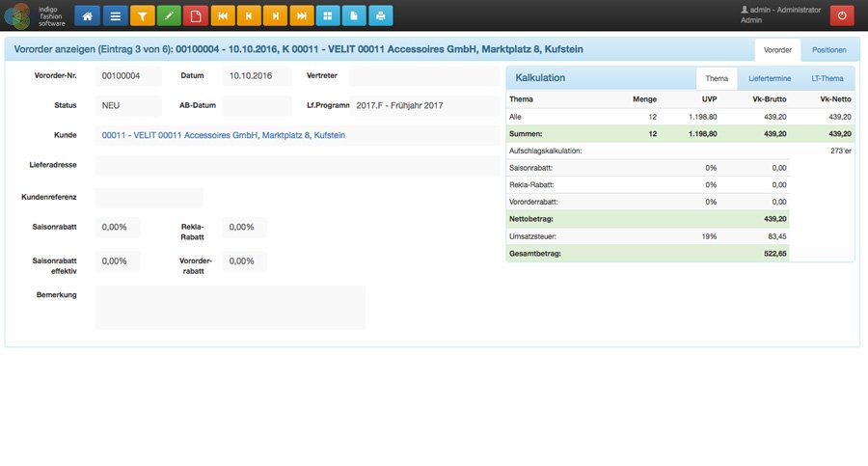The height and width of the screenshot is (466, 868).
Task: Click the Summen: row label
Action: coord(526,134)
